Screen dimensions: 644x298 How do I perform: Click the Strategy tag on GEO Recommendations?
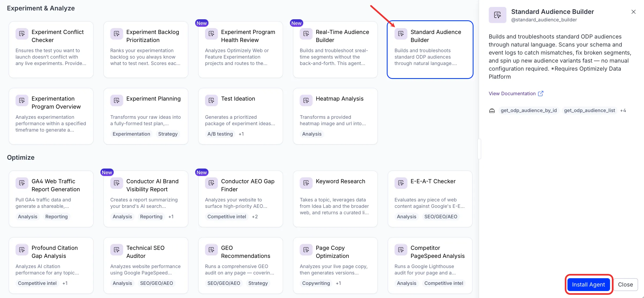coord(258,283)
